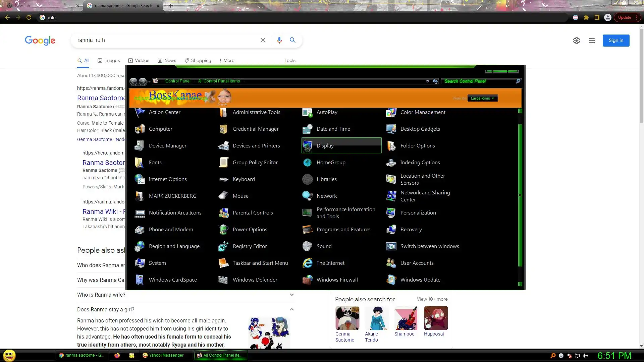Switch to the News search tab

(x=167, y=60)
